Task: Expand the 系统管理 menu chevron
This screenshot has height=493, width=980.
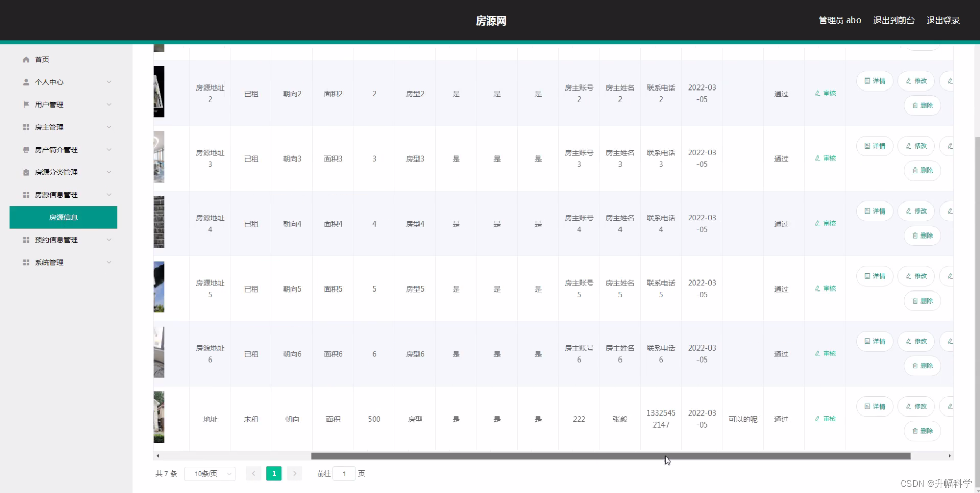Action: (109, 262)
